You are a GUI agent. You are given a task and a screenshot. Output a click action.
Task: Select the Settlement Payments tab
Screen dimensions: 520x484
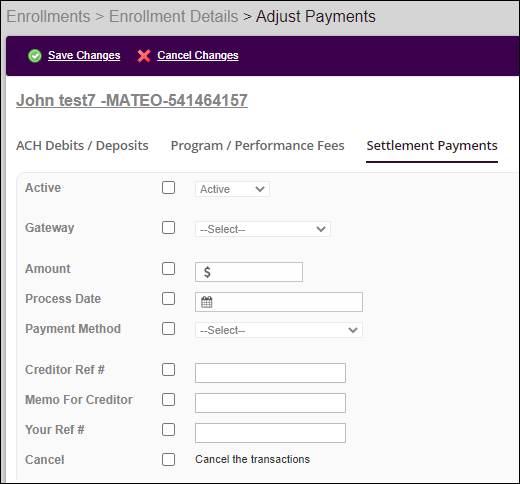432,146
